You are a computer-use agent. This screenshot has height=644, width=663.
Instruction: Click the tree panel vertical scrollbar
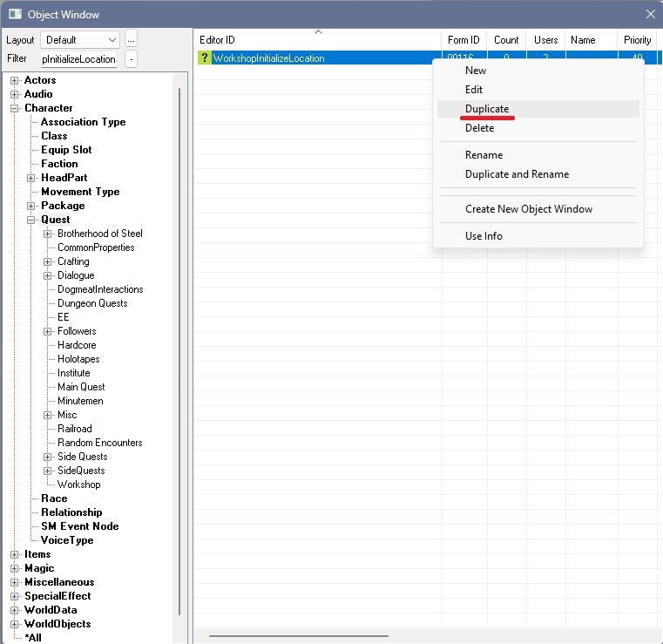coord(179,351)
